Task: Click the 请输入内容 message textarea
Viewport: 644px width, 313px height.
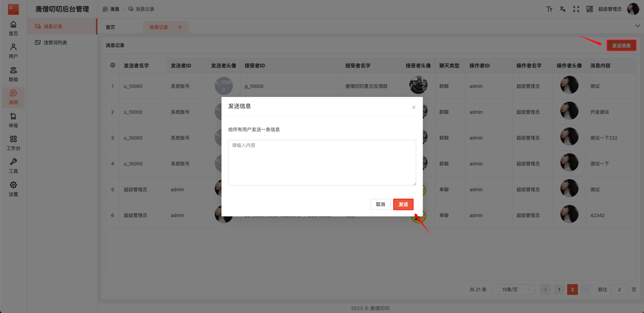Action: (x=322, y=162)
